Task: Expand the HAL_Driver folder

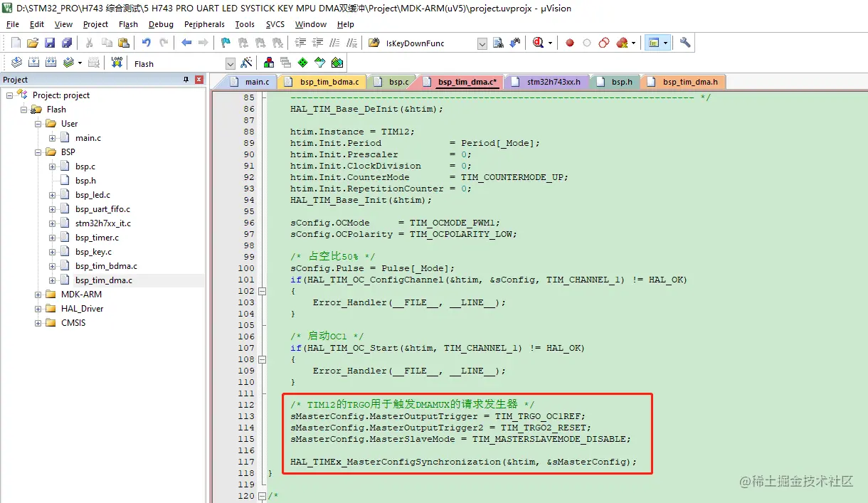Action: tap(38, 309)
